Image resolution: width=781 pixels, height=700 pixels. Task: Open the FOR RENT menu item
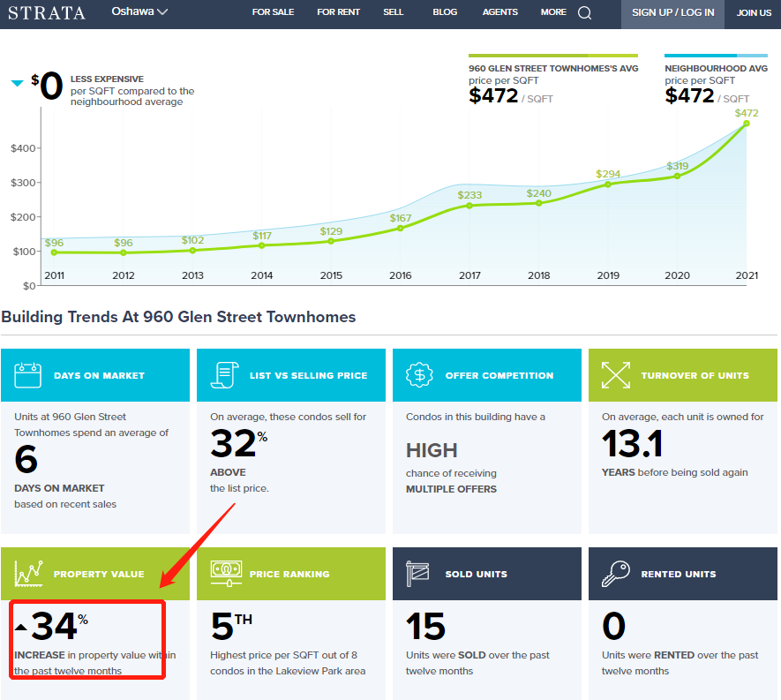(x=339, y=12)
